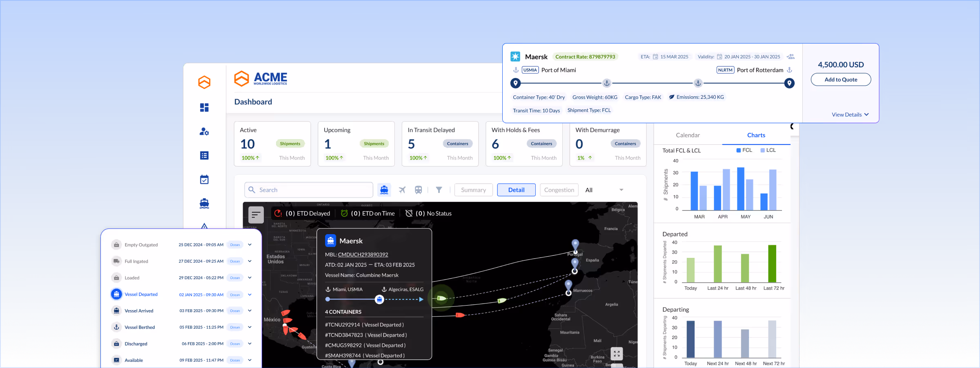
Task: Click the FCL legend color swatch
Action: pyautogui.click(x=738, y=150)
